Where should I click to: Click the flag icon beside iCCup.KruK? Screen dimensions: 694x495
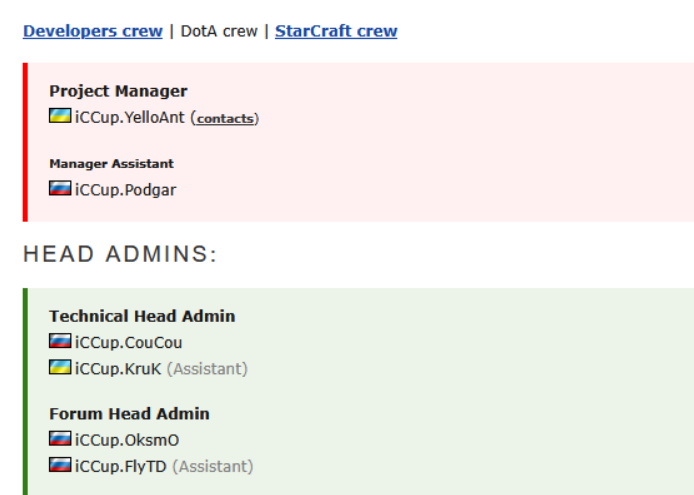[x=60, y=368]
